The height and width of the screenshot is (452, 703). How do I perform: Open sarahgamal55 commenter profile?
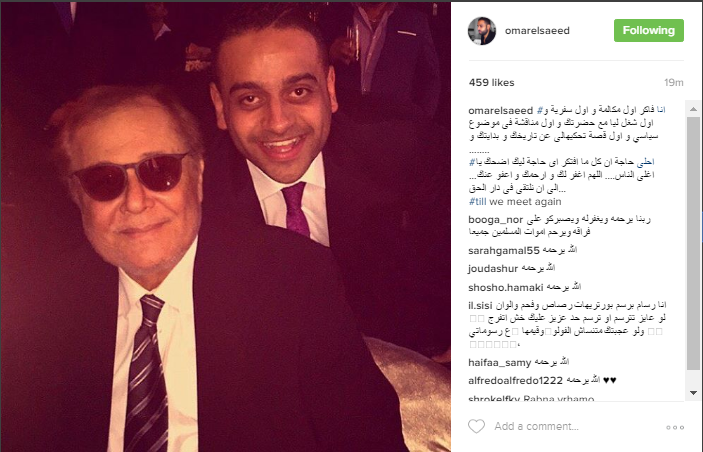pos(504,251)
